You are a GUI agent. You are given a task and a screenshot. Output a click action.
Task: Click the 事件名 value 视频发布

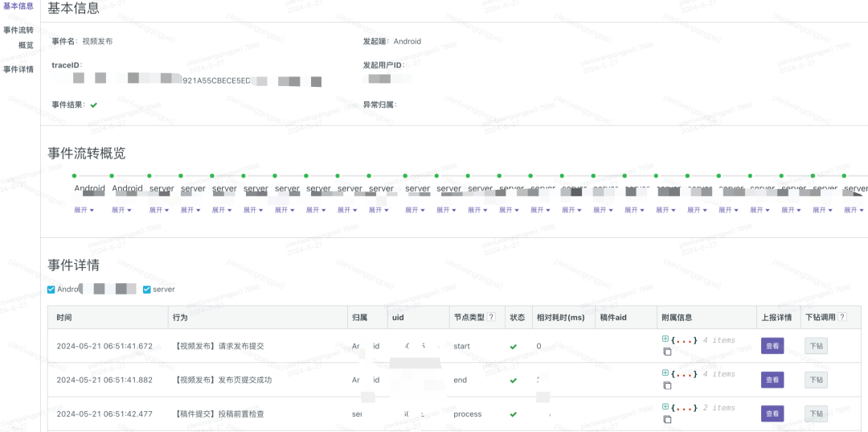97,41
